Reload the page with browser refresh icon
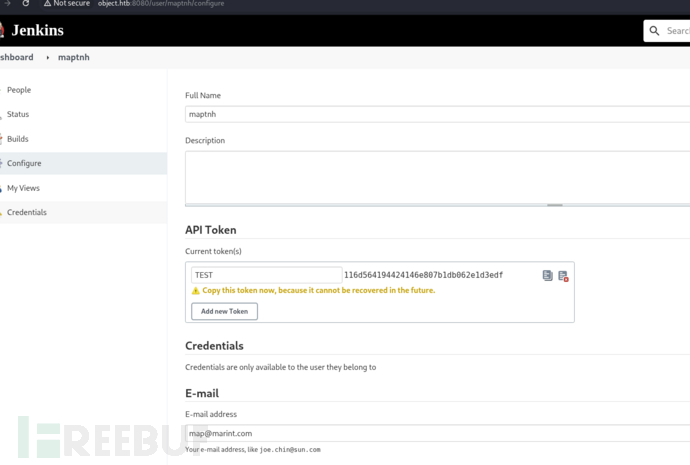 coord(26,4)
